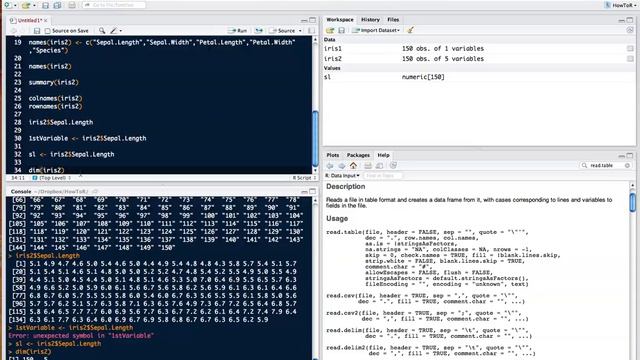Click the source editor vertical scrollbar
640x360 pixels.
[315, 139]
